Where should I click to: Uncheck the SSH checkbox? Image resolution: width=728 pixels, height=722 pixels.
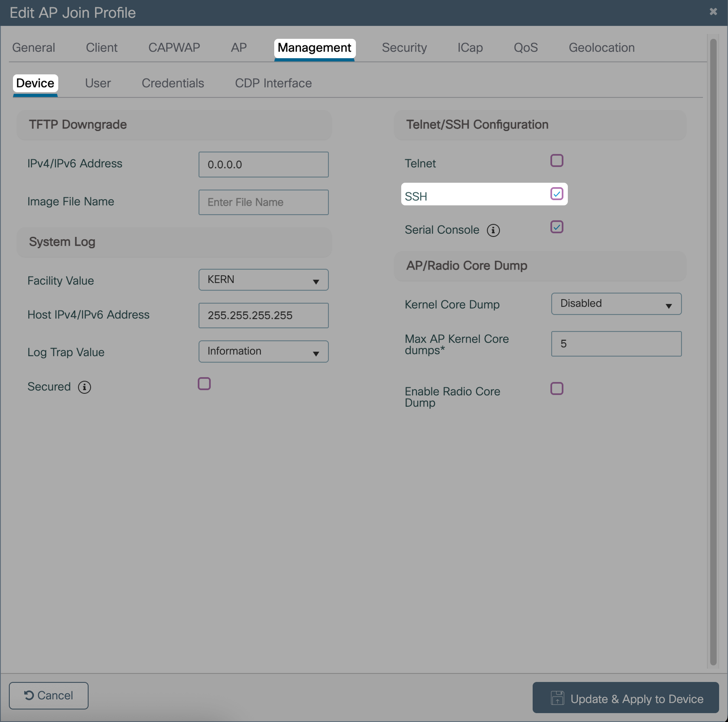(557, 194)
